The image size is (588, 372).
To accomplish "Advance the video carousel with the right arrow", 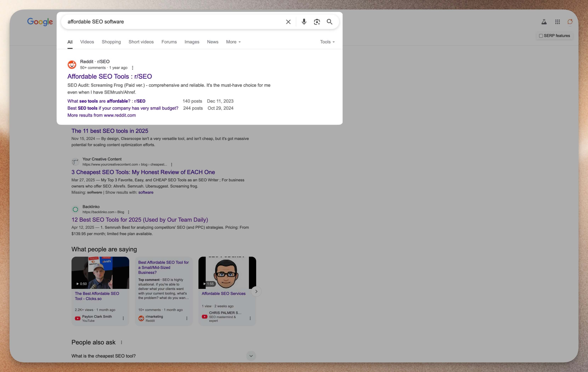I will pos(256,291).
